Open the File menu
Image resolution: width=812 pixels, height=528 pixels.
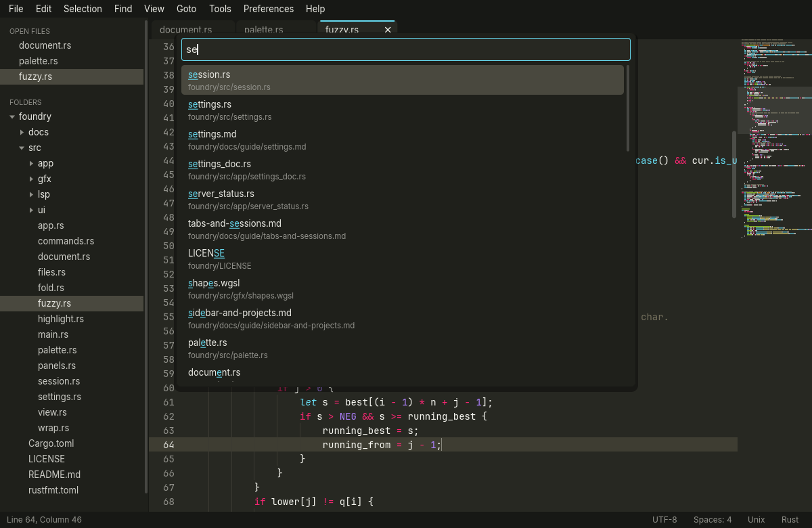click(x=16, y=9)
